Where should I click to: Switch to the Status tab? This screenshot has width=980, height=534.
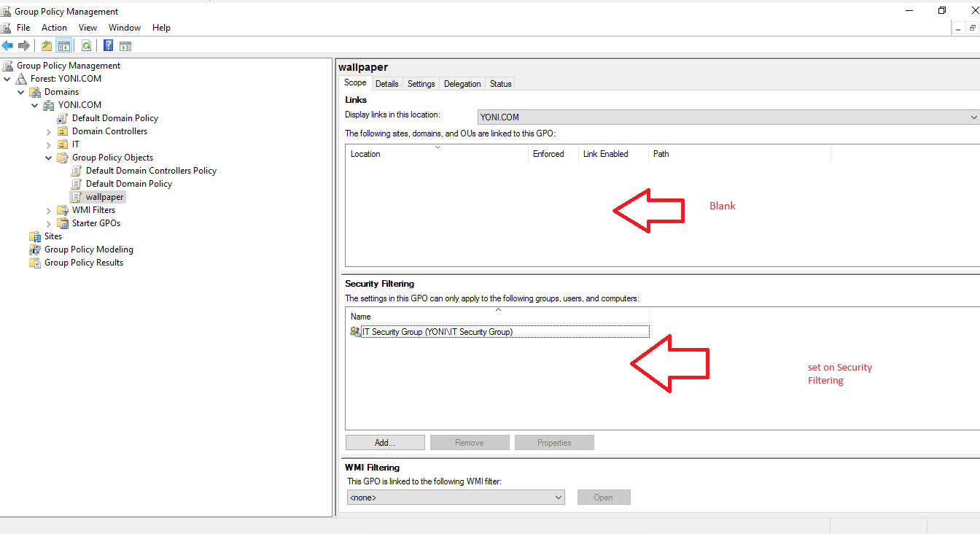tap(501, 84)
